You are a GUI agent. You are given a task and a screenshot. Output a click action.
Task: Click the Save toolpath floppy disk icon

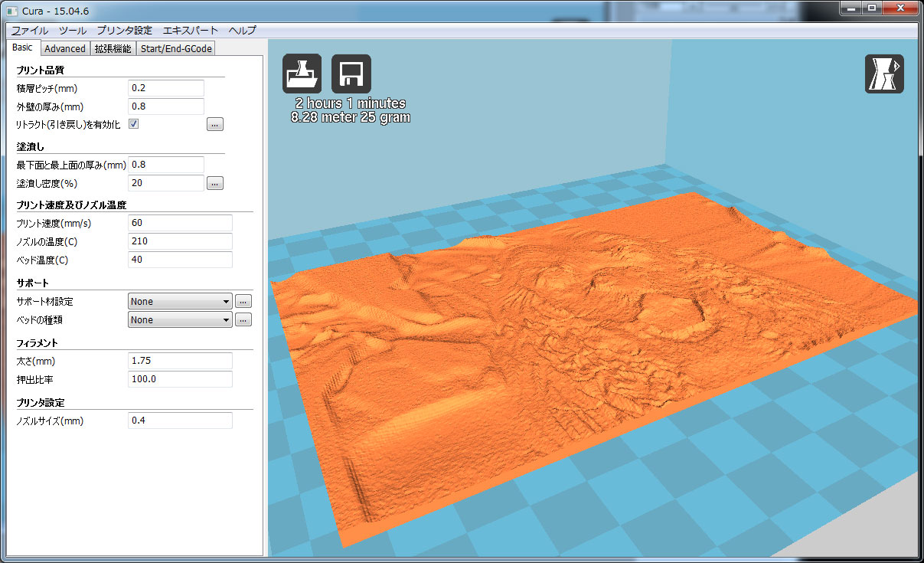(x=351, y=74)
